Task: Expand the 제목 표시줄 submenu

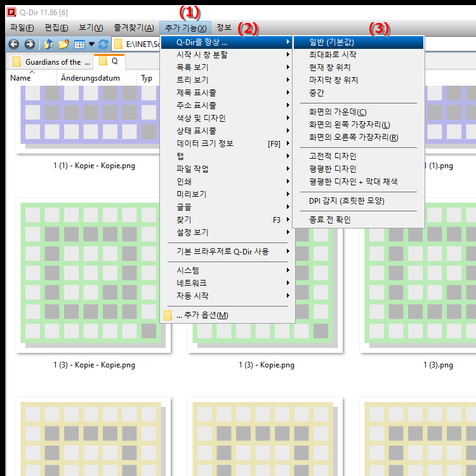Action: 227,93
